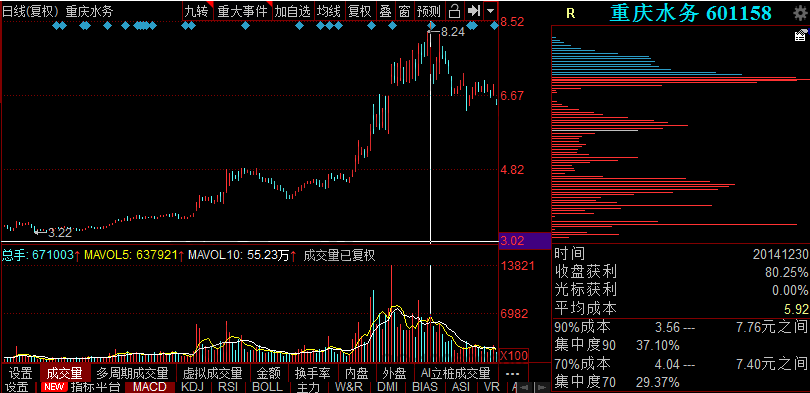Open 设置 in the volume indicator row
The image size is (810, 393).
[x=21, y=373]
